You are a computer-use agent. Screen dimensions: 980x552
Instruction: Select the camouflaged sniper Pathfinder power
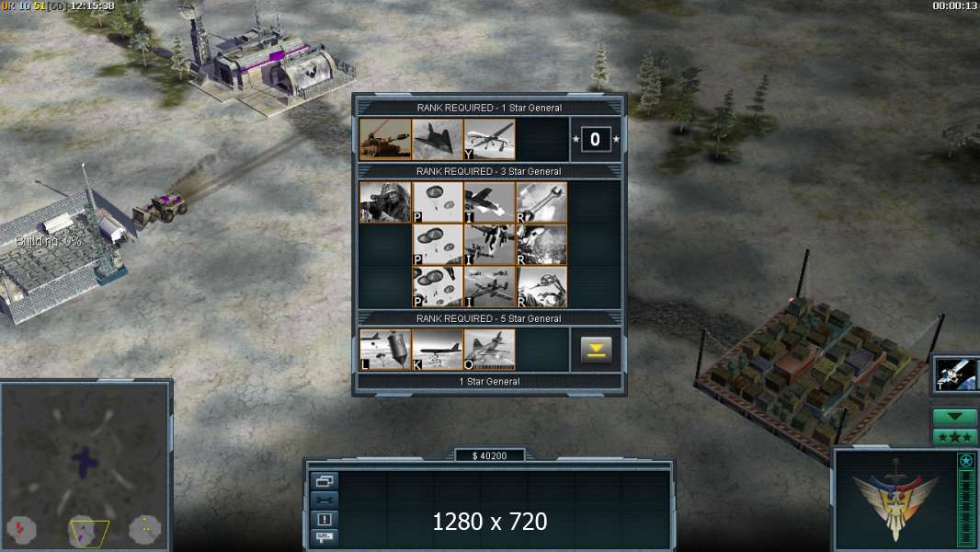(x=385, y=201)
